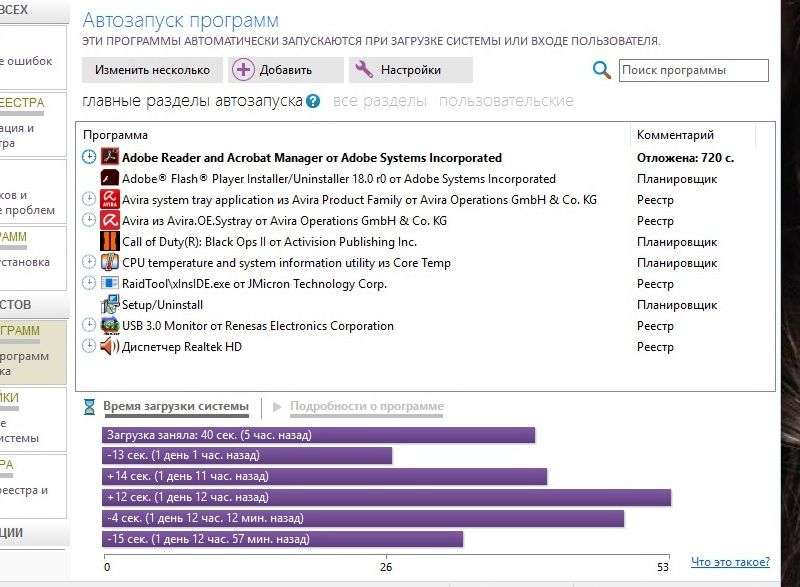Click the USB 3.0 Monitor icon

click(x=110, y=326)
